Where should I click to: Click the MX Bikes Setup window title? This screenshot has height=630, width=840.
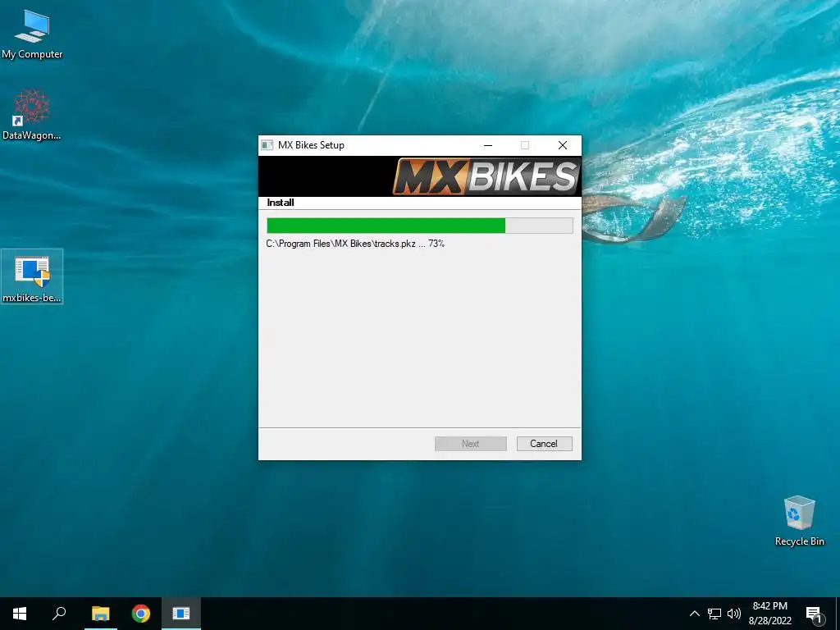click(311, 145)
